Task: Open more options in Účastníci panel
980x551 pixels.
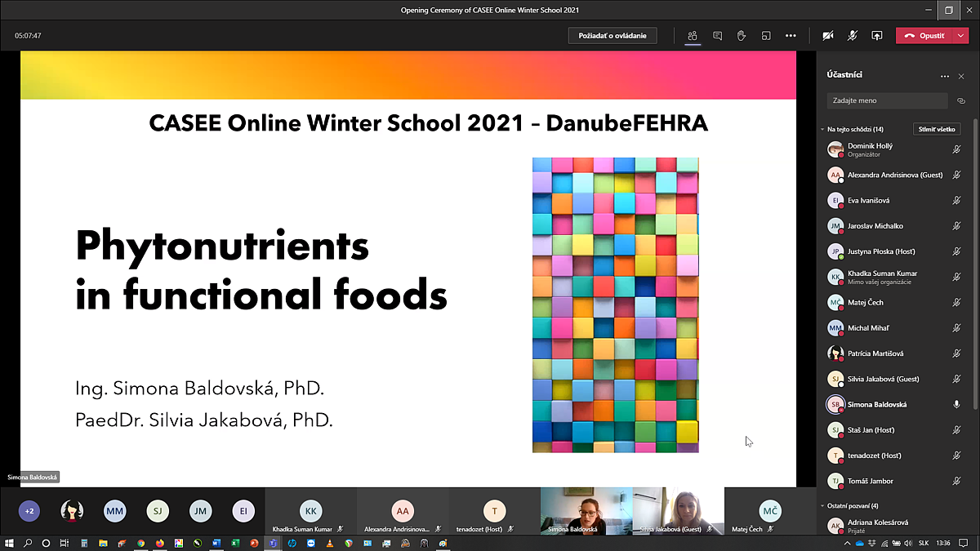Action: click(945, 76)
